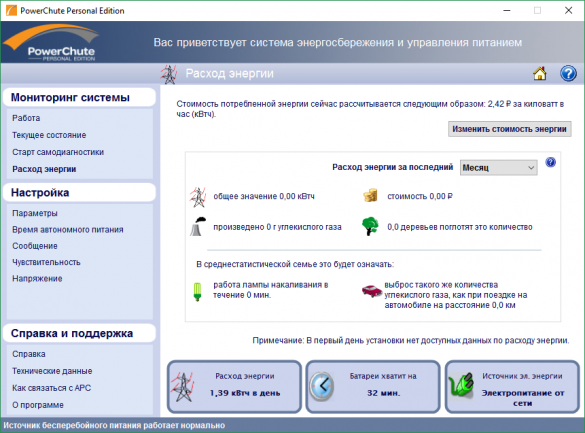Click Изменить стоимость энергии button

pos(509,129)
